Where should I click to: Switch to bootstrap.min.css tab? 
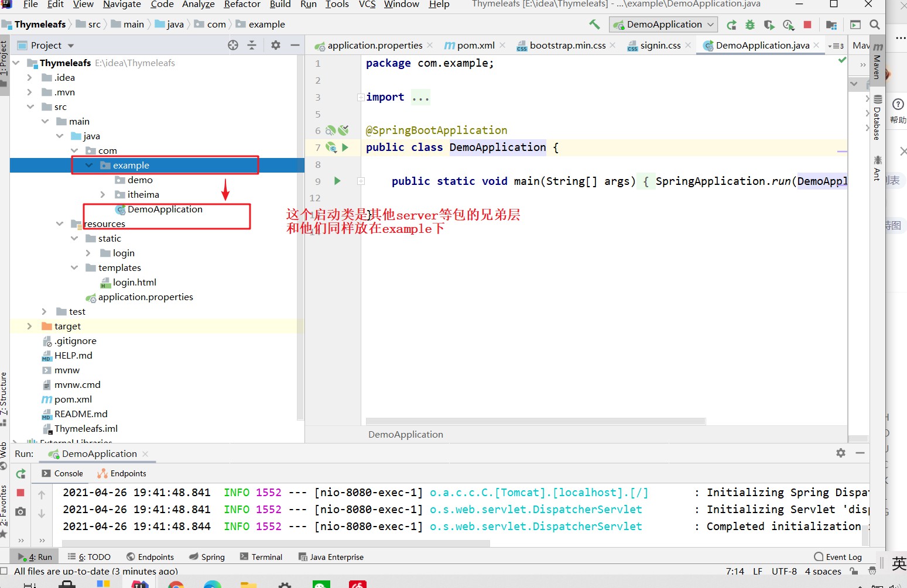click(567, 45)
